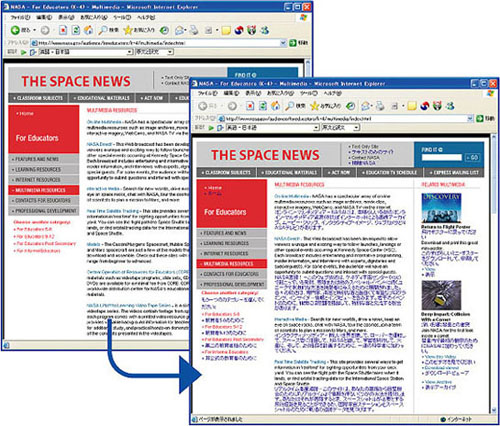
Task: Click yellow note icon in front window toolbar
Action: (412, 106)
